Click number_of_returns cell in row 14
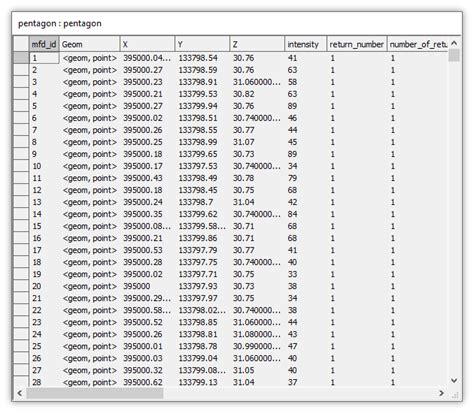 [417, 214]
